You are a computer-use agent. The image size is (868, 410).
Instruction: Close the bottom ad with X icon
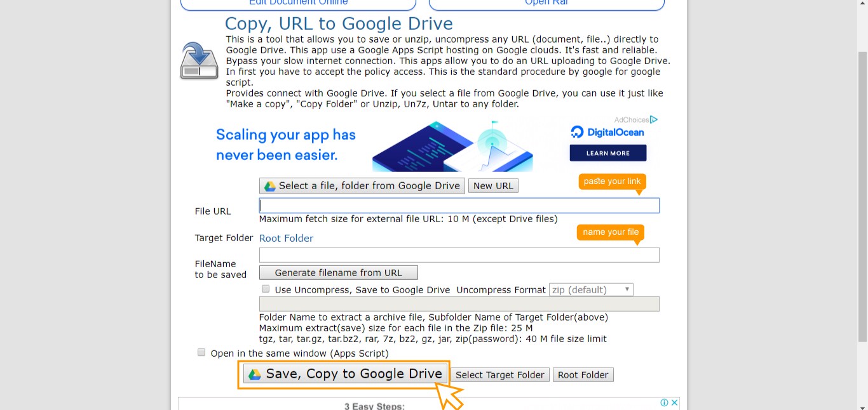[x=675, y=402]
